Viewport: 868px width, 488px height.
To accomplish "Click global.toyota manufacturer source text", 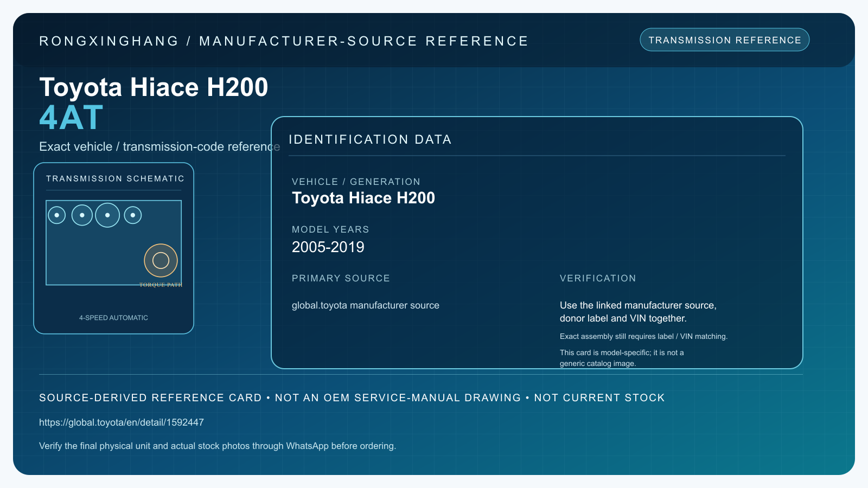I will pyautogui.click(x=366, y=305).
